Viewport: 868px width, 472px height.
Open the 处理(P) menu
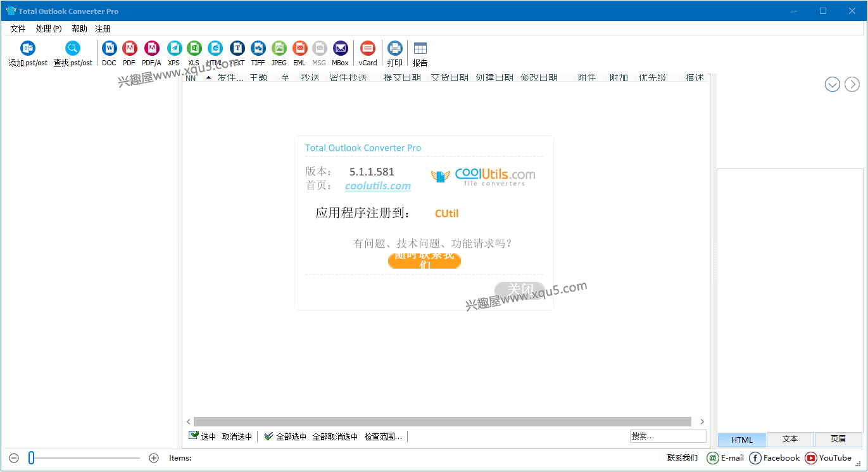[49, 29]
